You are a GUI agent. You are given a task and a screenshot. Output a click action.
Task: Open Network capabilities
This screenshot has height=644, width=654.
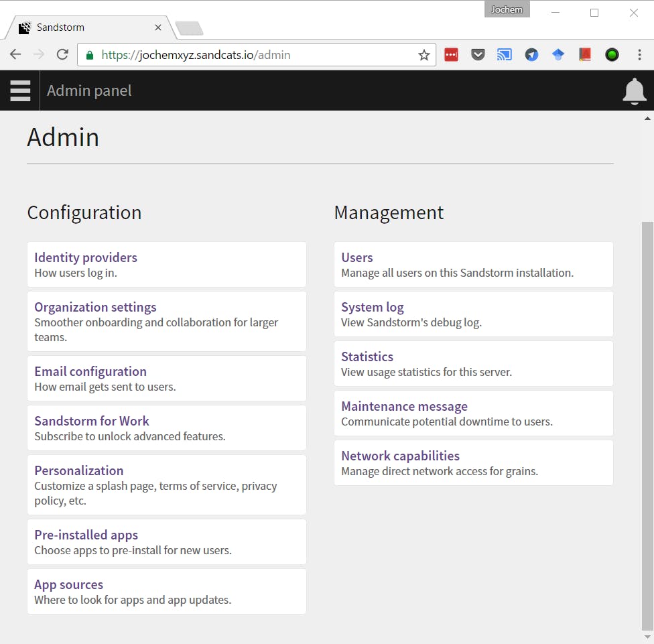400,456
